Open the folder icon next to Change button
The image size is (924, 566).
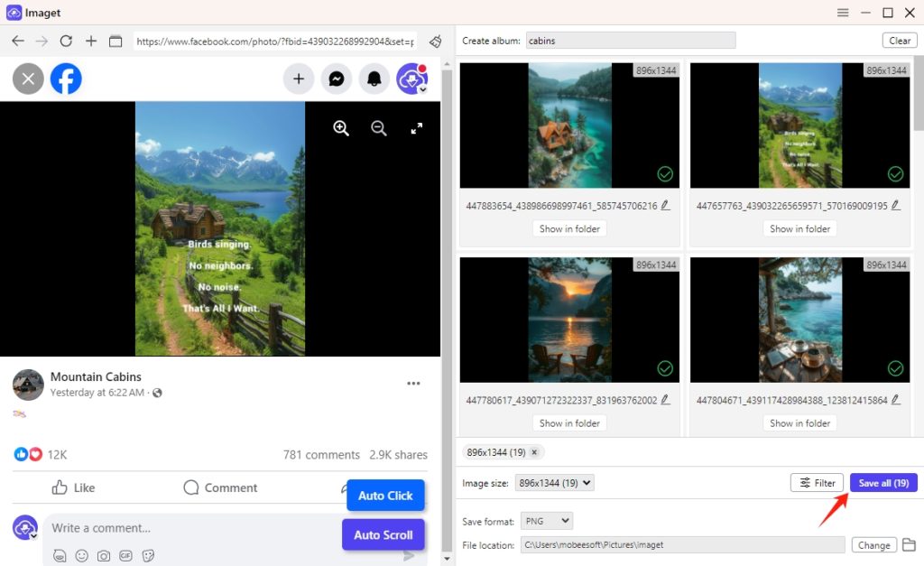(909, 544)
